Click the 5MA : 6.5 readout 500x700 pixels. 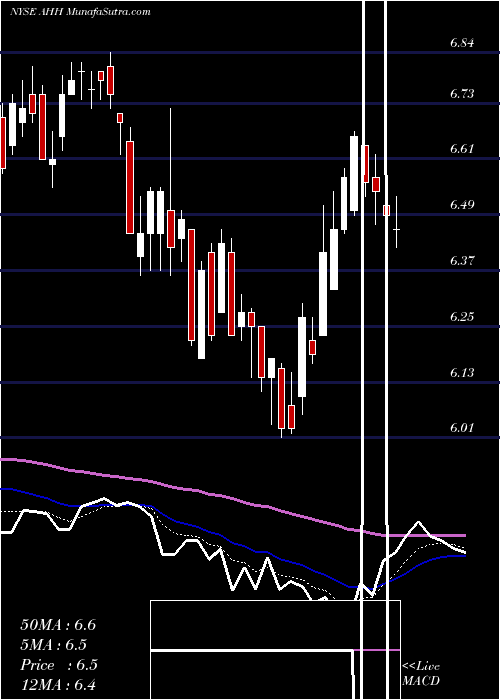tap(54, 645)
